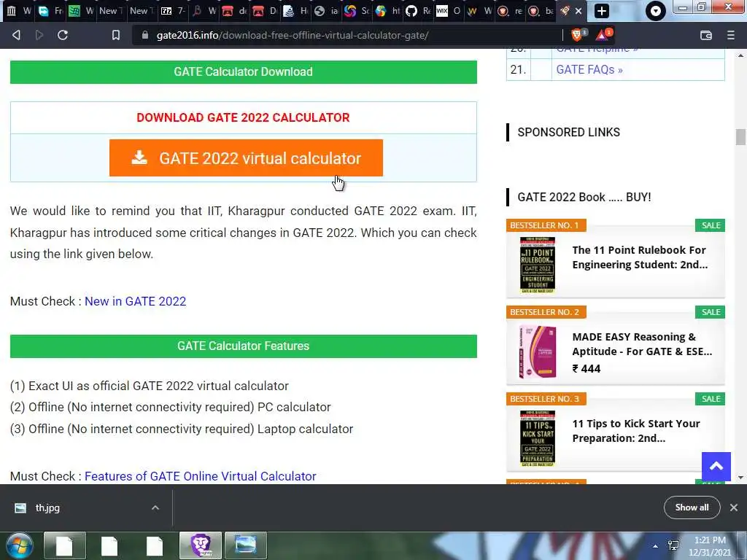The width and height of the screenshot is (747, 560).
Task: Switch to the first tab with building icon
Action: point(18,11)
